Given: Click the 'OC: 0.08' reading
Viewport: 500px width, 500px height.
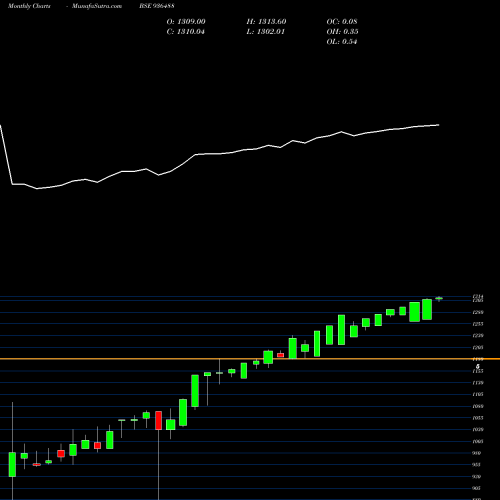Looking at the screenshot, I should [x=342, y=22].
